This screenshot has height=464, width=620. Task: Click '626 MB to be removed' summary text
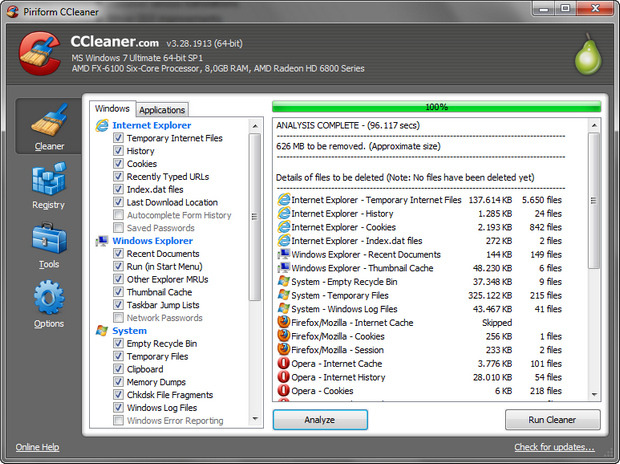tap(358, 146)
